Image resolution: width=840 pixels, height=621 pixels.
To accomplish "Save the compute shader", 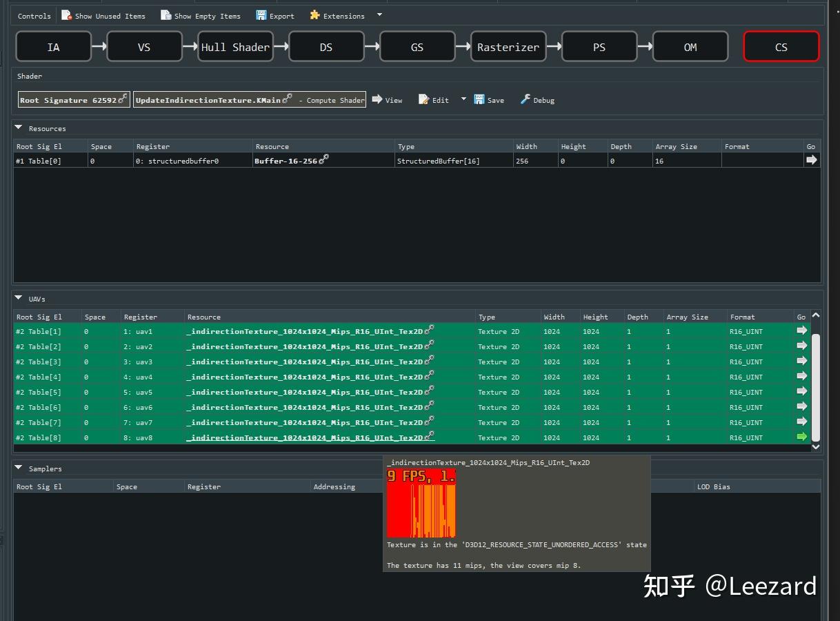I will point(489,99).
